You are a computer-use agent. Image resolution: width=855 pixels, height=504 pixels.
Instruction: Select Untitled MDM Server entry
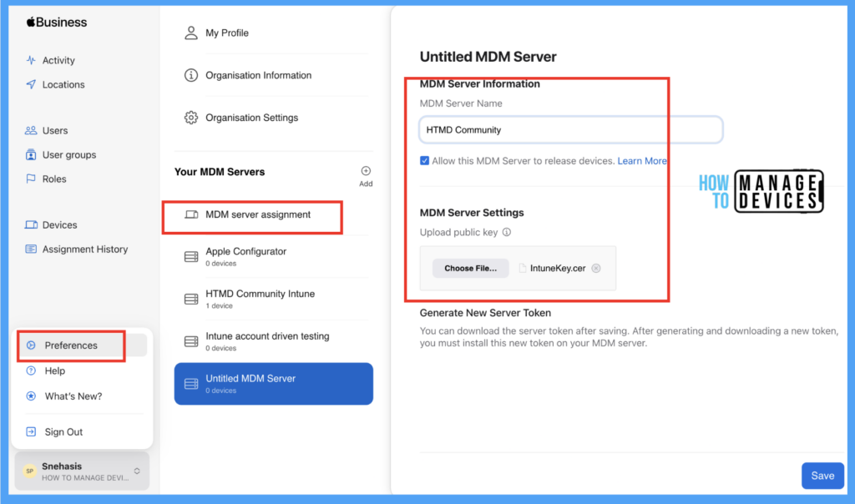[274, 384]
